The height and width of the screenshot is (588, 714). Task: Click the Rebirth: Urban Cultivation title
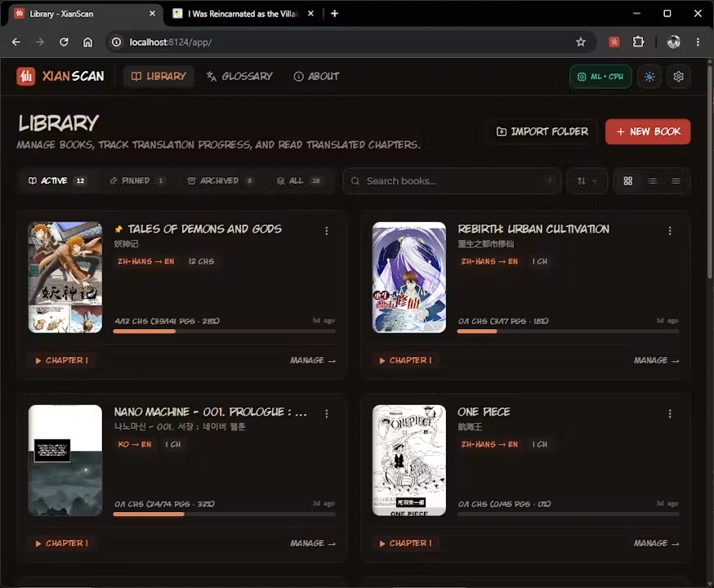pyautogui.click(x=533, y=229)
